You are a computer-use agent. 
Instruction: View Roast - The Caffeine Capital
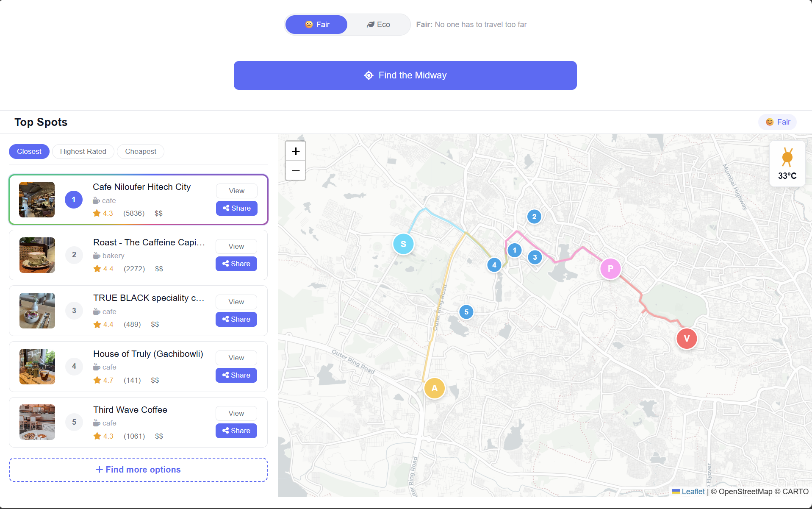click(x=236, y=246)
